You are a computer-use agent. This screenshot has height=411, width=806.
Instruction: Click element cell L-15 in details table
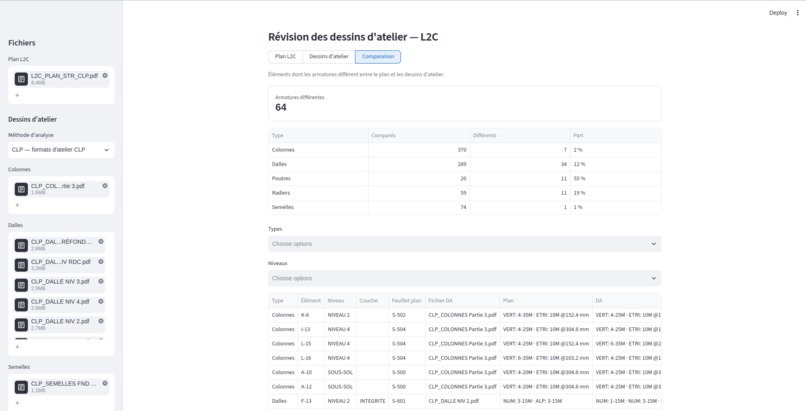(311, 344)
